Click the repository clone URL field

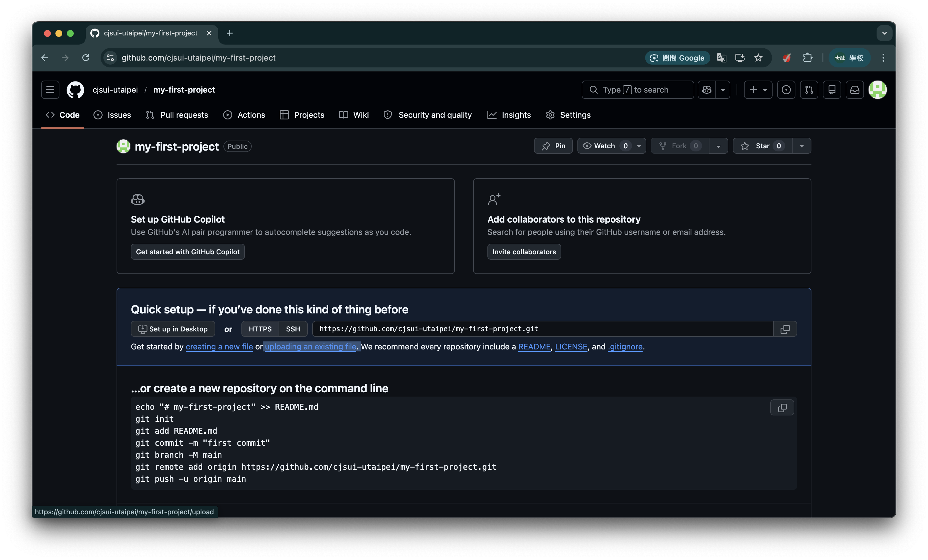click(543, 329)
